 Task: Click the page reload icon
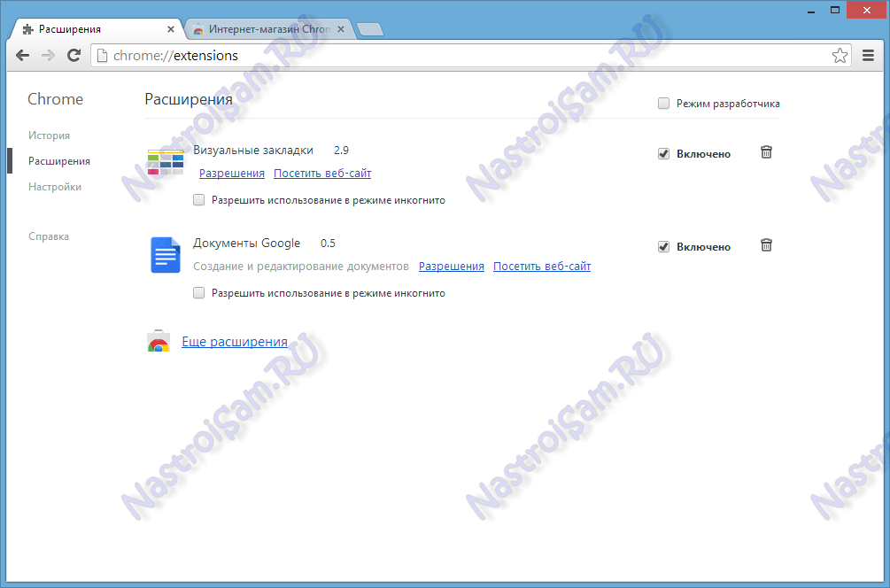74,54
